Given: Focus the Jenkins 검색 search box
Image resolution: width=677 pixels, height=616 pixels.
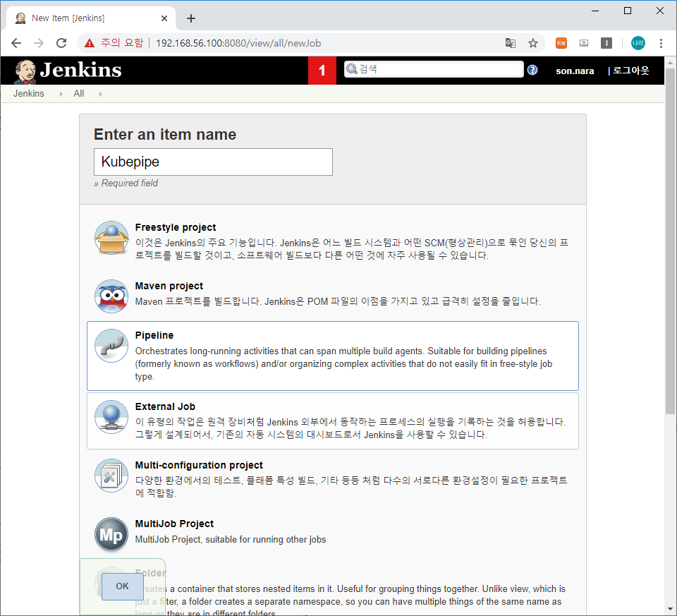Looking at the screenshot, I should pyautogui.click(x=434, y=69).
